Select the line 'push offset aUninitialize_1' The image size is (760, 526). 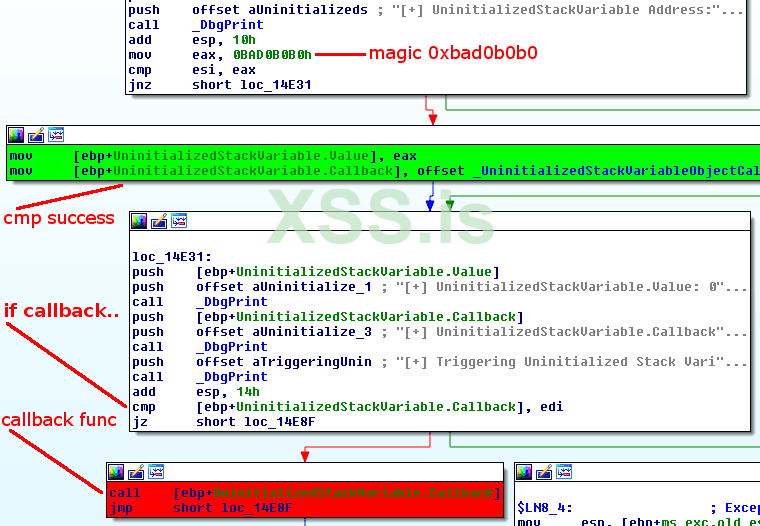coord(439,287)
